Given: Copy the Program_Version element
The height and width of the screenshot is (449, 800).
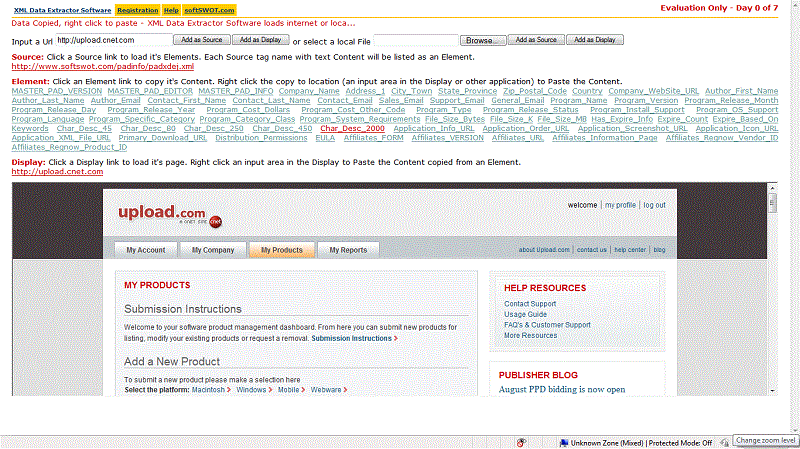Looking at the screenshot, I should 646,101.
